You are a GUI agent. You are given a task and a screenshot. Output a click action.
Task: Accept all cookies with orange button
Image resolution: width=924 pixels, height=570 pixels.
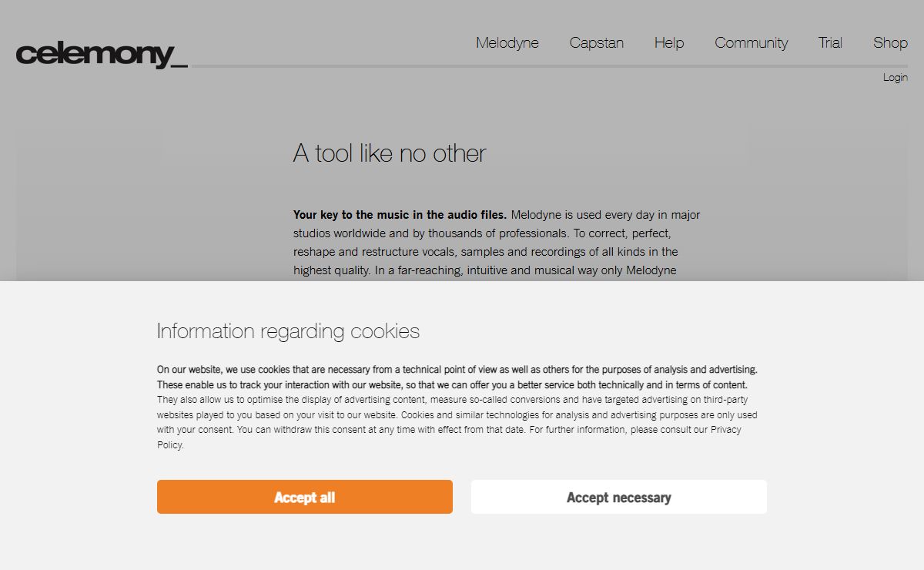[305, 497]
